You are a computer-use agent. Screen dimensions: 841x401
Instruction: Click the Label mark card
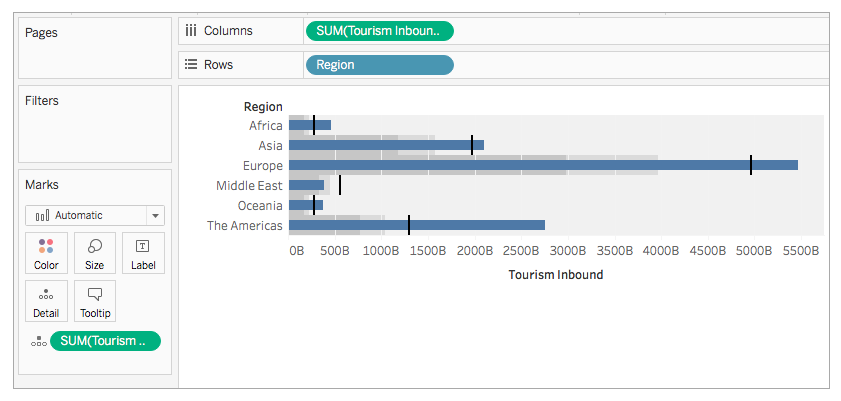tap(143, 253)
